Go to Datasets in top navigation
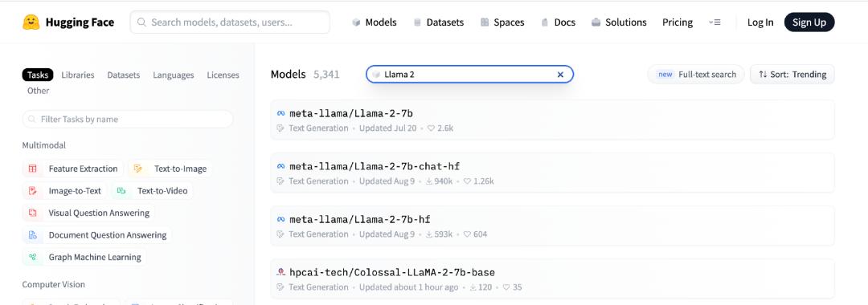The width and height of the screenshot is (868, 305). tap(439, 22)
